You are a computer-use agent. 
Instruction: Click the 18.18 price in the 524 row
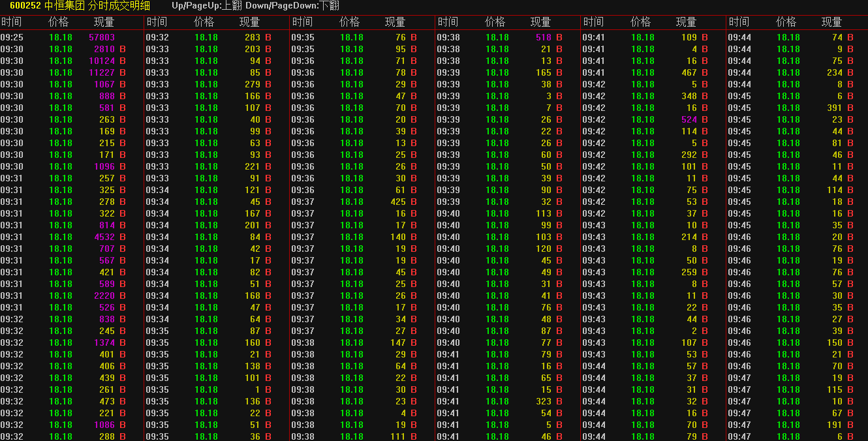click(643, 119)
